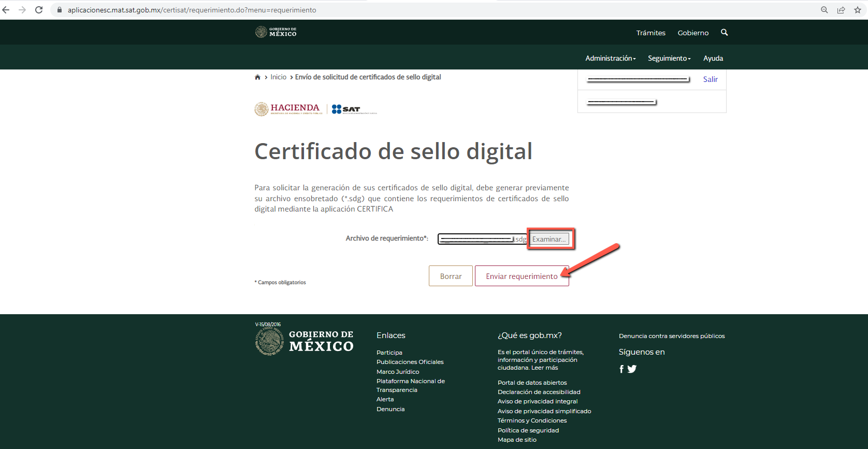Expand the Seguimiento dropdown menu
Viewport: 868px width, 449px height.
pyautogui.click(x=669, y=58)
